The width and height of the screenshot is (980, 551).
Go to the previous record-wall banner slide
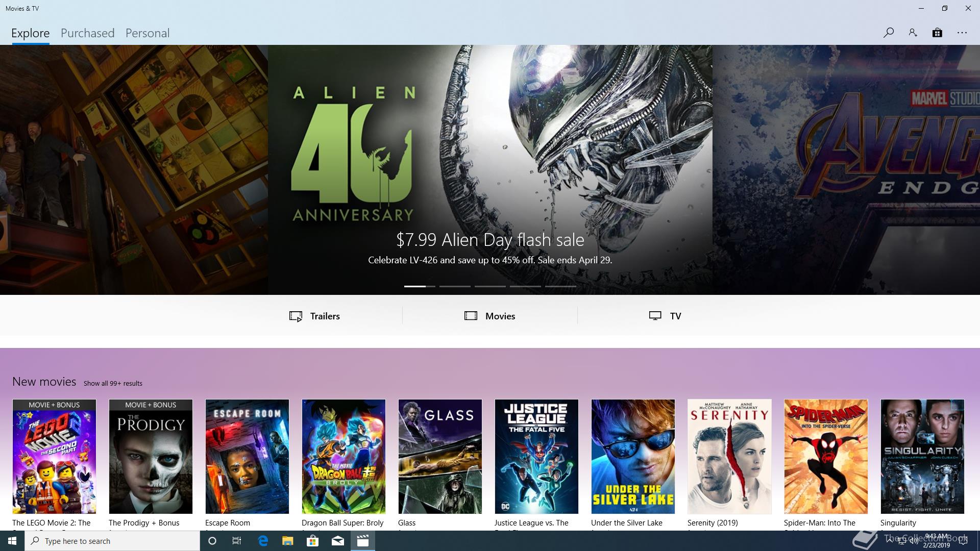134,169
